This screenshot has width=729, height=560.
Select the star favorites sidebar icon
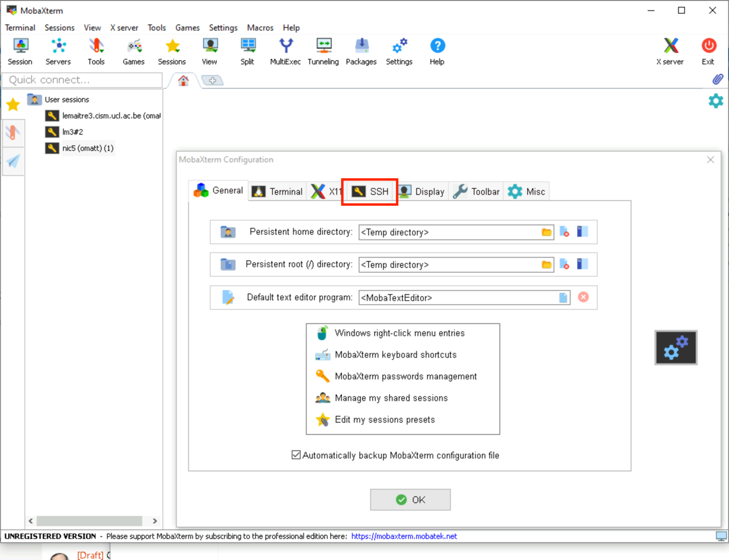(x=13, y=105)
